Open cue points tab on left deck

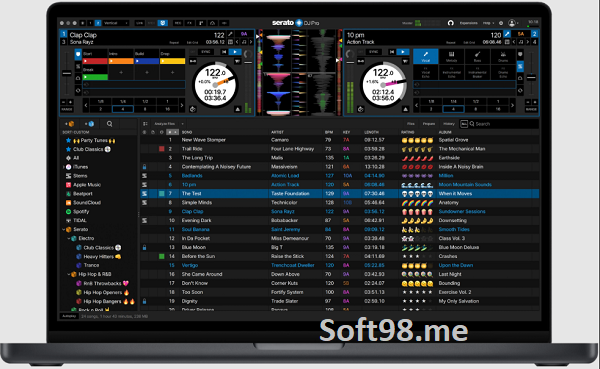[78, 54]
